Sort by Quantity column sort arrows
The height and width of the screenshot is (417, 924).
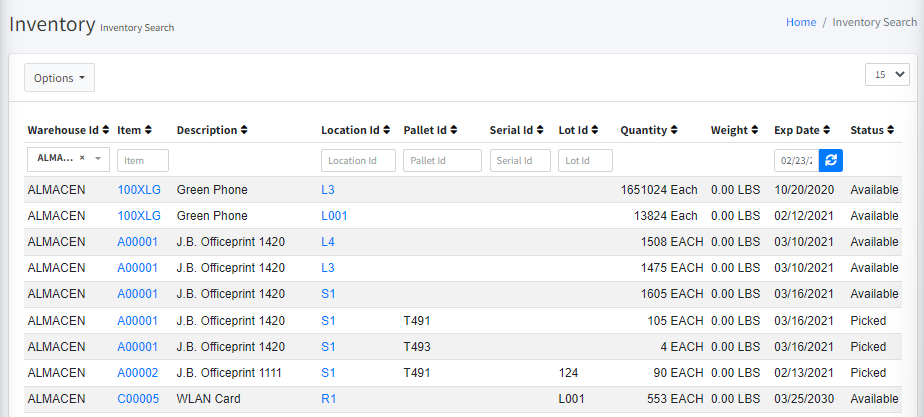tap(674, 131)
